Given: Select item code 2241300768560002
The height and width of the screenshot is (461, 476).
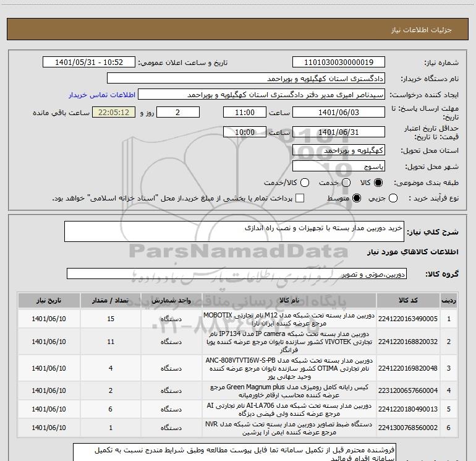Looking at the screenshot, I should (x=408, y=428).
